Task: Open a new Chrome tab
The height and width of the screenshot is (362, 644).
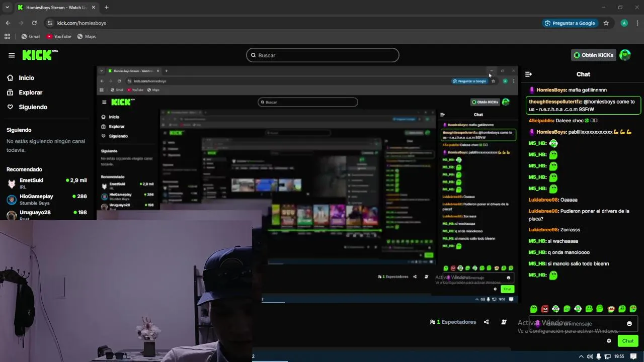Action: click(106, 8)
